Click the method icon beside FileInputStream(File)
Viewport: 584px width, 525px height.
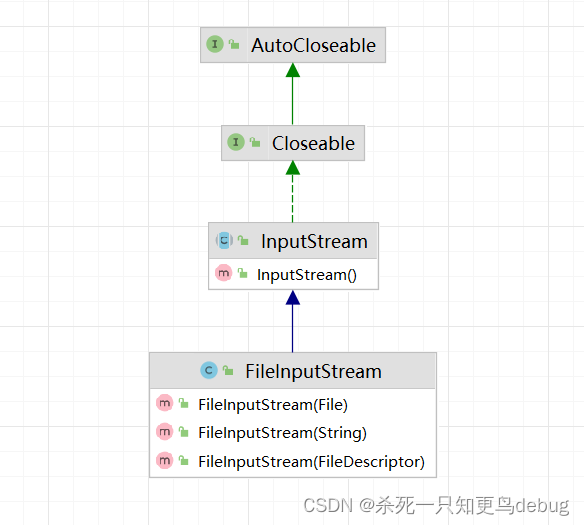(x=165, y=403)
